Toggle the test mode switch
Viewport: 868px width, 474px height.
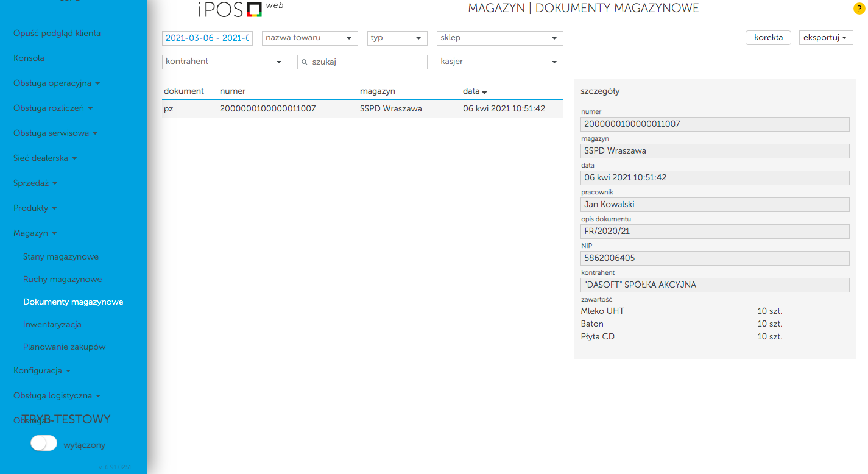click(44, 444)
